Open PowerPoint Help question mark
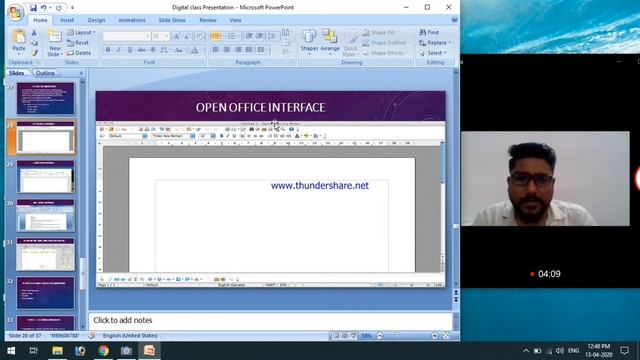 (x=454, y=20)
